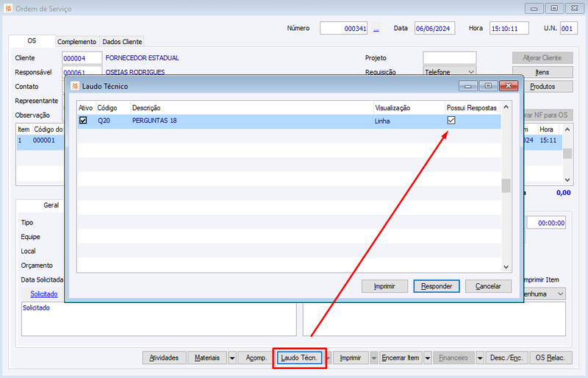Image resolution: width=588 pixels, height=378 pixels.
Task: Click the Laudo Técnico dialog title icon
Action: click(75, 86)
